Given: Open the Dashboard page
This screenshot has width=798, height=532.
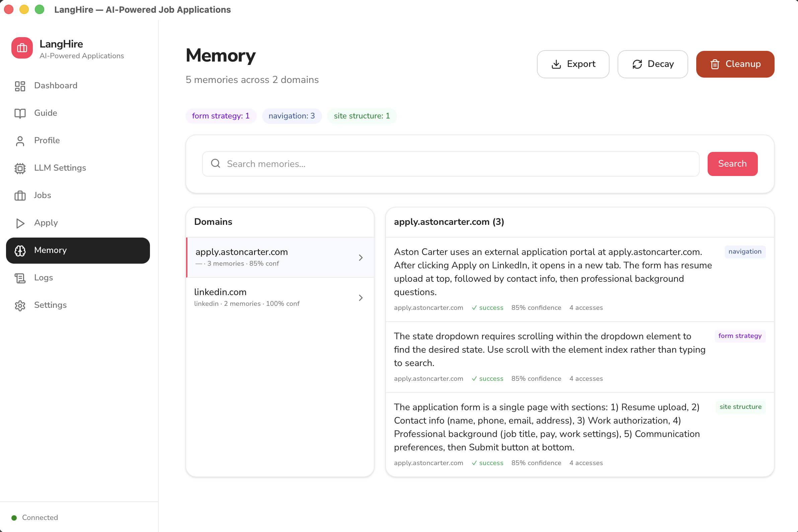Looking at the screenshot, I should click(x=78, y=86).
